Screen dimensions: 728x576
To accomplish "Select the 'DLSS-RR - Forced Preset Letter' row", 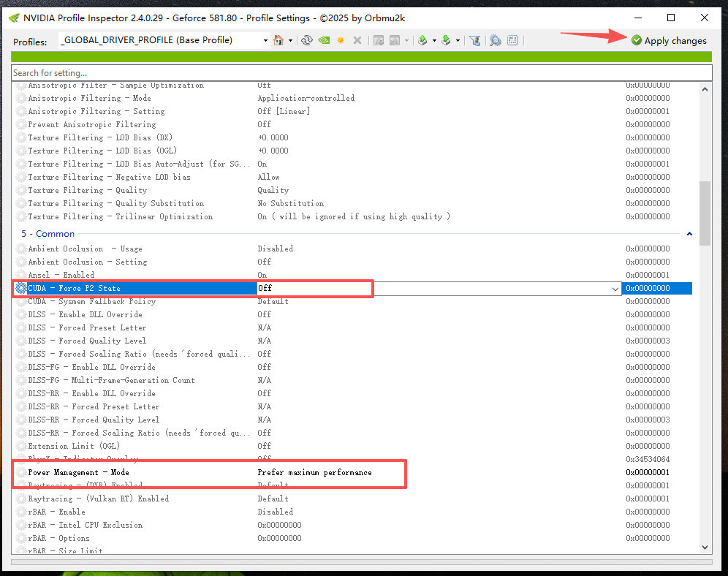I will click(x=353, y=406).
